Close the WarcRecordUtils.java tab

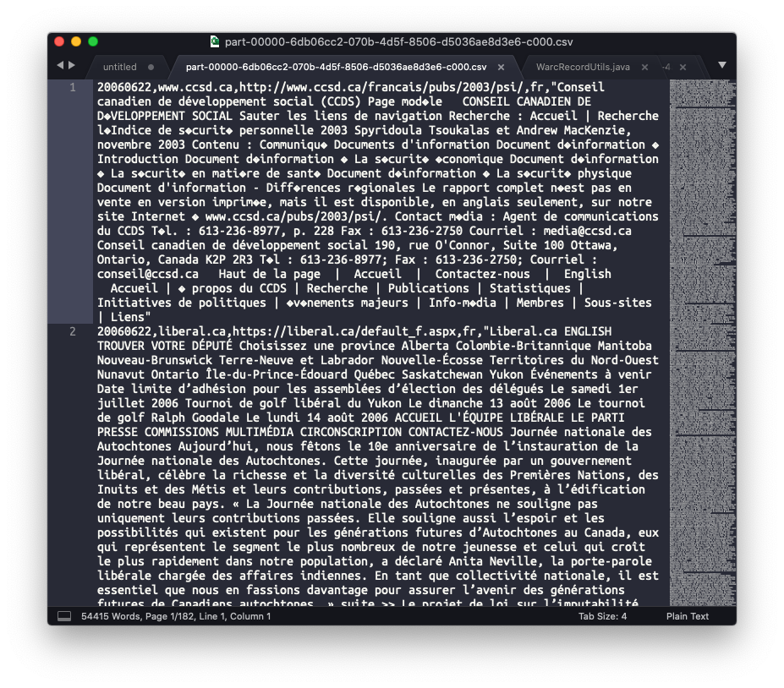pyautogui.click(x=644, y=67)
